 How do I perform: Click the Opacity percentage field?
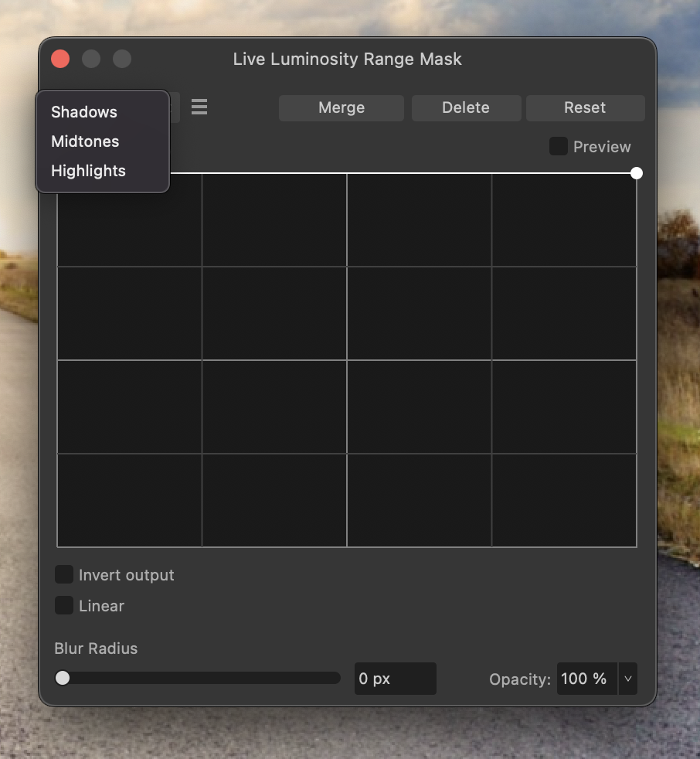(586, 679)
